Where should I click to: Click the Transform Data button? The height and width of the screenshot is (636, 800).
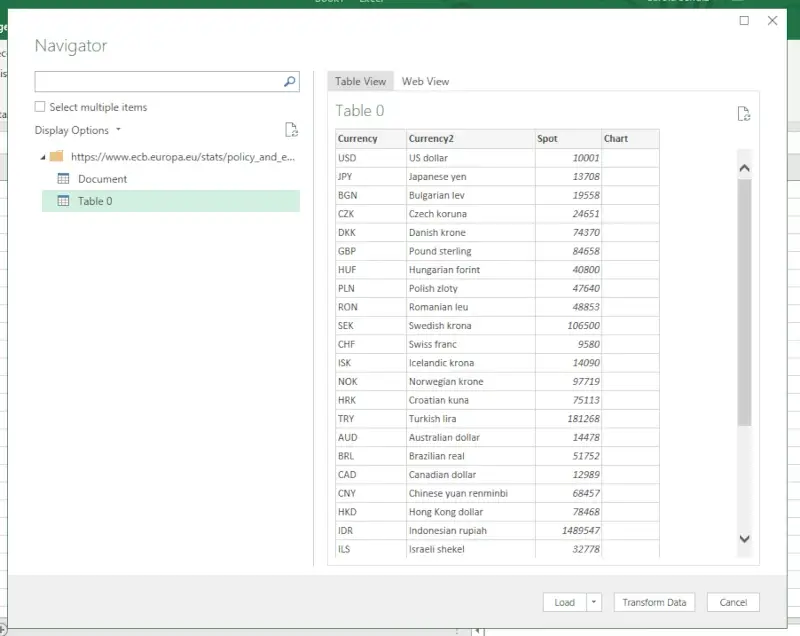tap(654, 602)
